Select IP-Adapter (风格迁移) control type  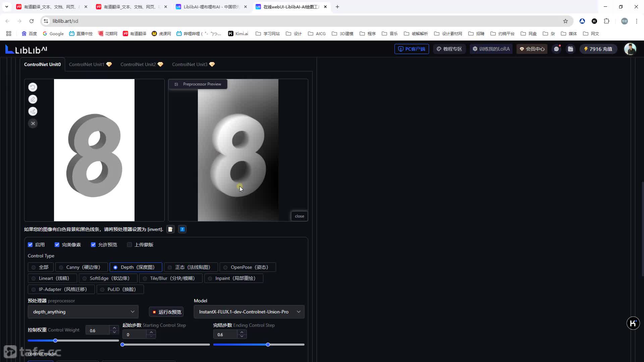[61, 289]
